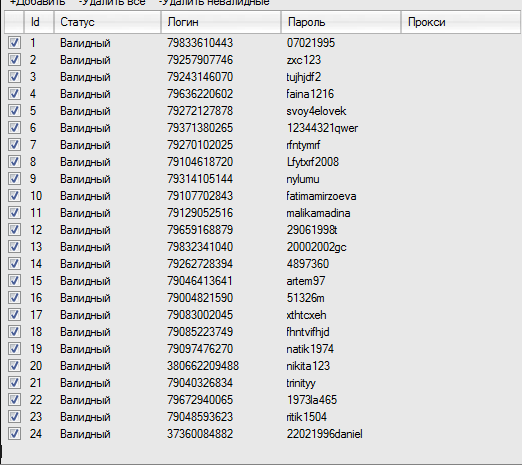Toggle the checkbox for row 14
Viewport: 522px width, 468px height.
14,264
